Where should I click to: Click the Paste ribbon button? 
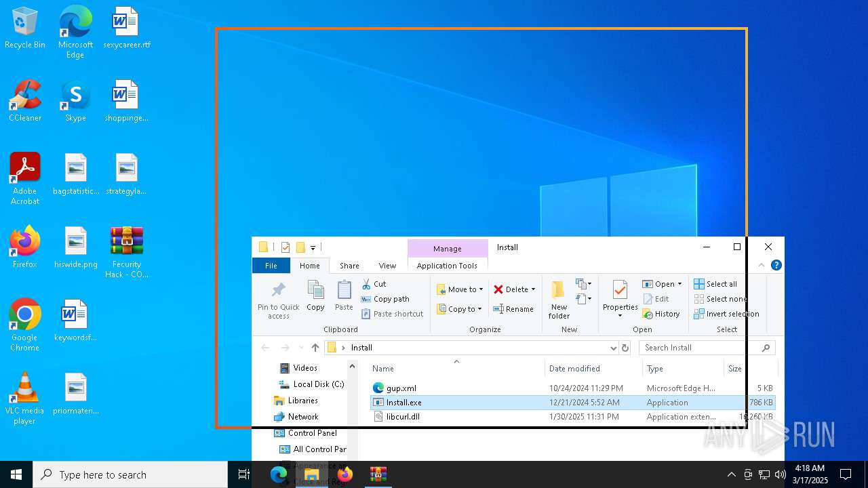(344, 296)
